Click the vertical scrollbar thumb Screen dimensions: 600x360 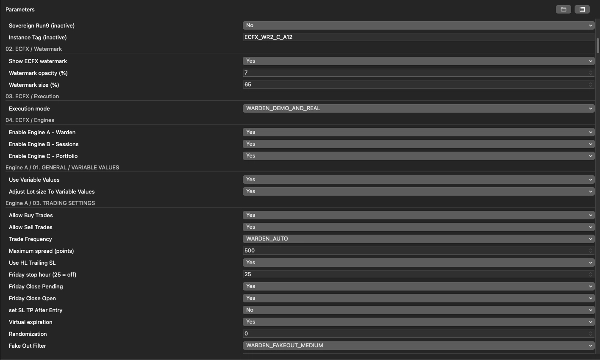[x=598, y=45]
